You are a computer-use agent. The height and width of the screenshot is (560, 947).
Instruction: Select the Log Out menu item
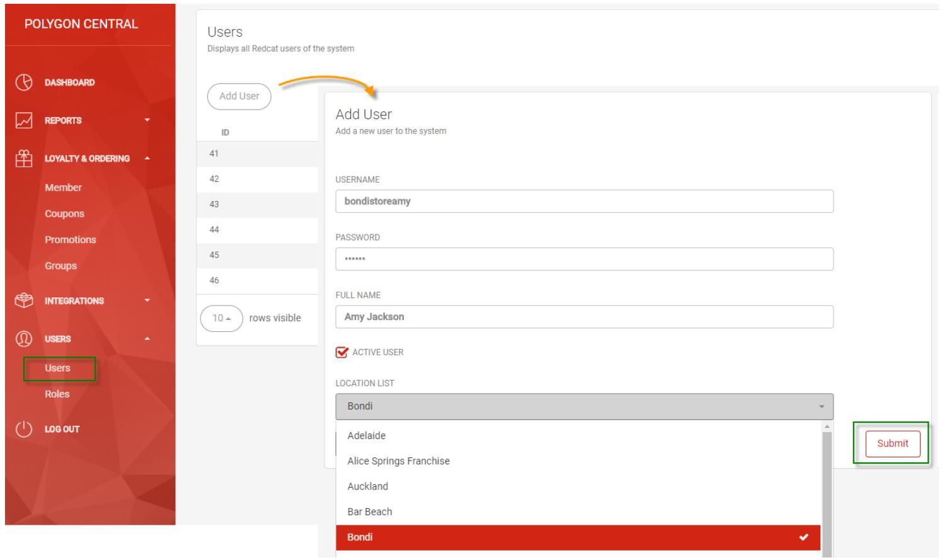tap(62, 429)
